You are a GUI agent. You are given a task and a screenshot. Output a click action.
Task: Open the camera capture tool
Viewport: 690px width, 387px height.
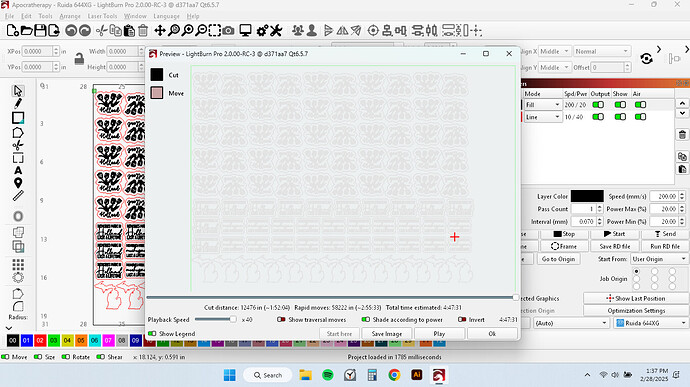(x=228, y=30)
